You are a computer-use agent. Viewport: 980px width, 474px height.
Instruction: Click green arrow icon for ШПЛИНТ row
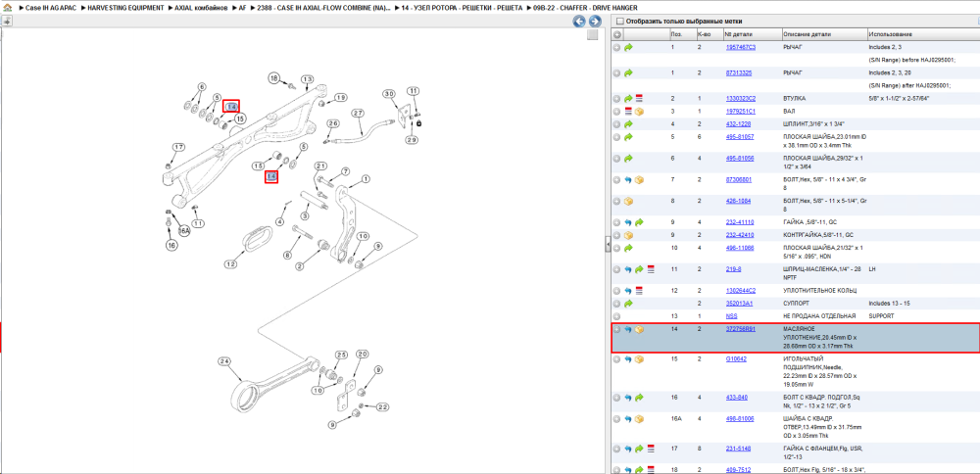[x=628, y=124]
